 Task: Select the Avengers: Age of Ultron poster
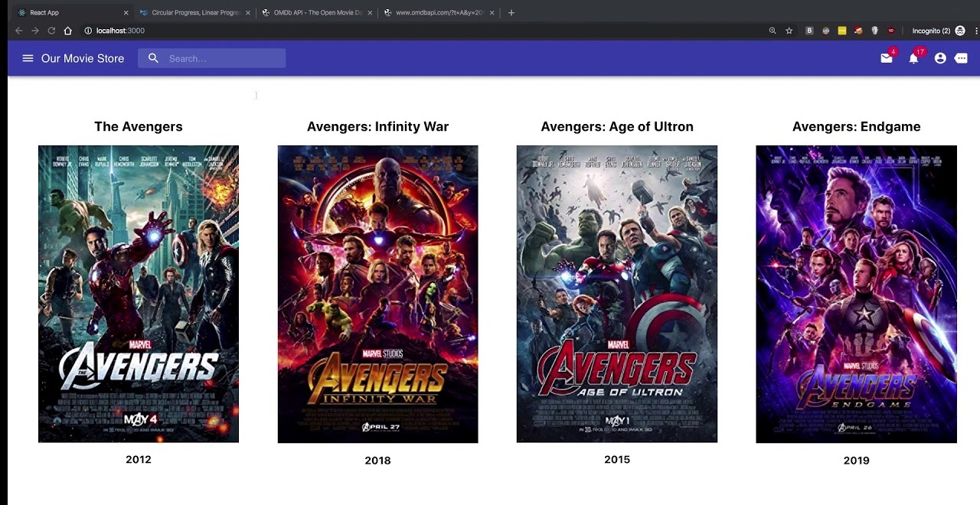pyautogui.click(x=617, y=294)
